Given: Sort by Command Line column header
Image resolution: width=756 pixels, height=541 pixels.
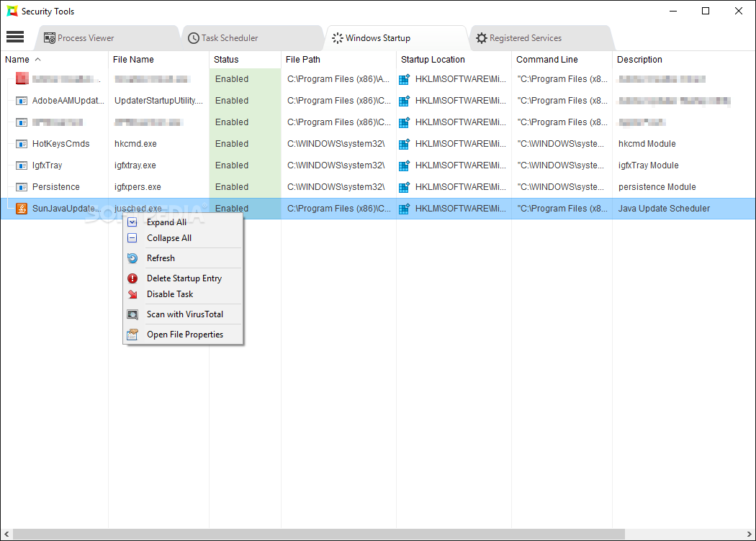Looking at the screenshot, I should (x=562, y=59).
